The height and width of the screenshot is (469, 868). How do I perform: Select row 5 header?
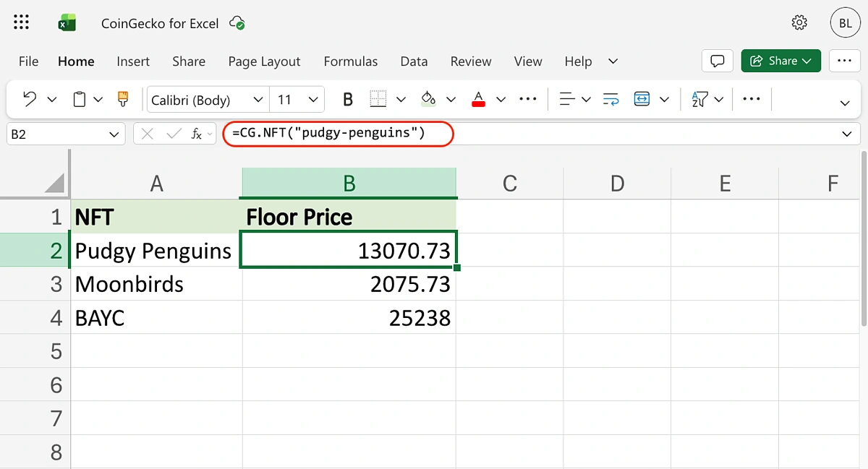point(35,351)
